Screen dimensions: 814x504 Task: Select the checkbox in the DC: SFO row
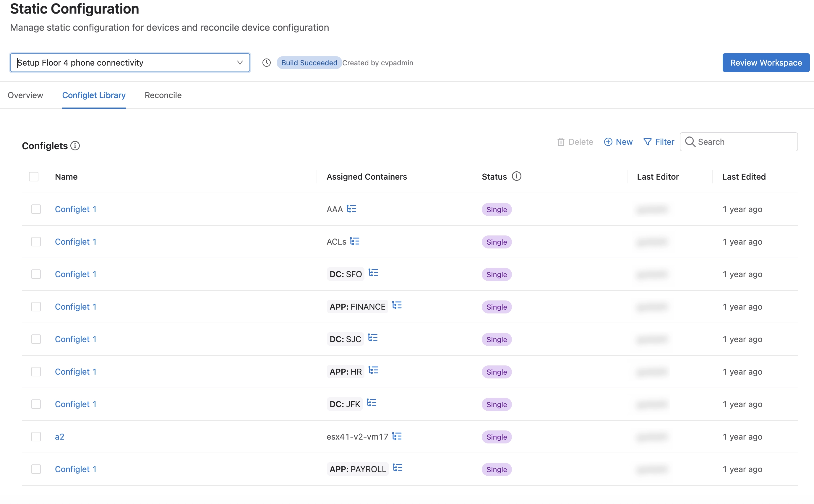point(36,274)
